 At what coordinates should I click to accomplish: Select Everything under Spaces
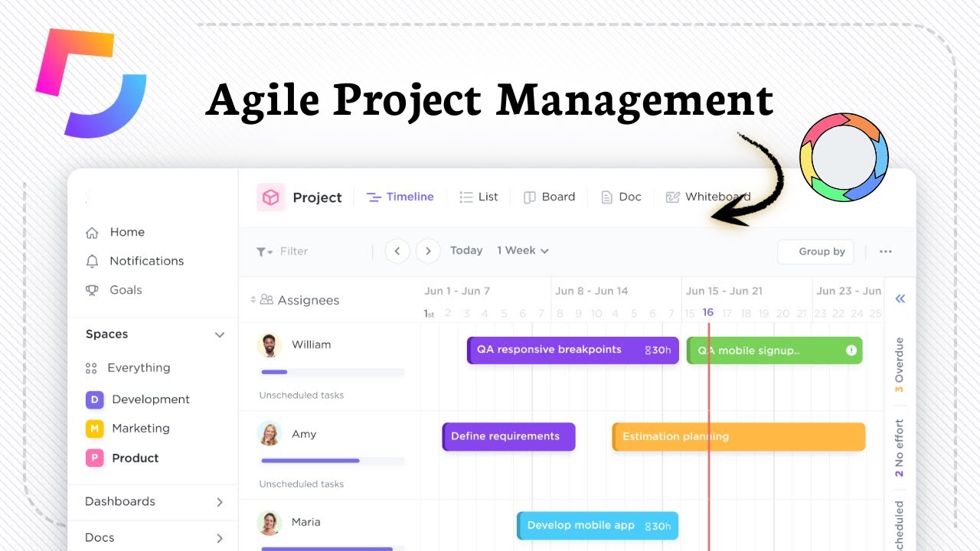coord(139,368)
